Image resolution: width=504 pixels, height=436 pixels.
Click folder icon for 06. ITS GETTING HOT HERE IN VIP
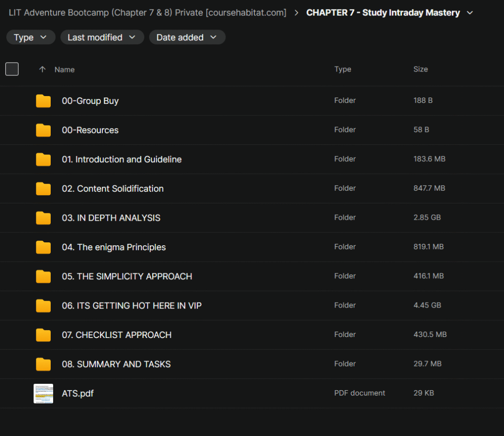pyautogui.click(x=43, y=305)
